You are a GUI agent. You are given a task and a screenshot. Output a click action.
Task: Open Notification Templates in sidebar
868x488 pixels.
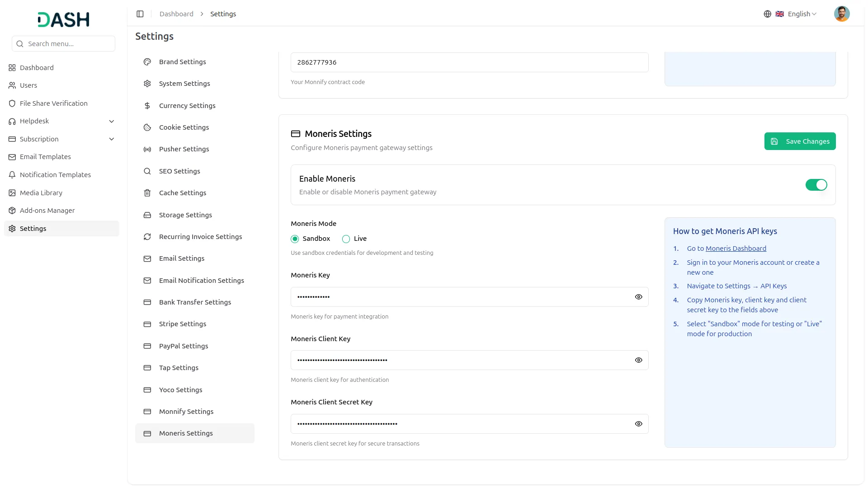[x=61, y=175]
